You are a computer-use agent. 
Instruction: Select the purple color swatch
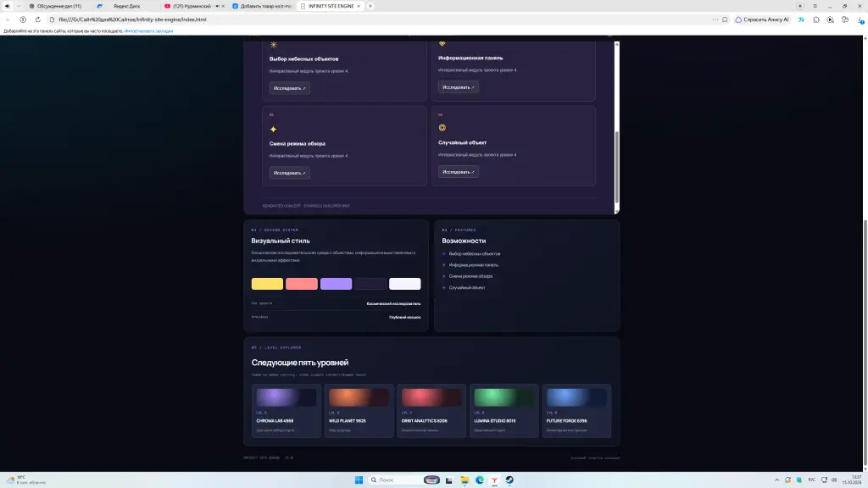click(336, 284)
